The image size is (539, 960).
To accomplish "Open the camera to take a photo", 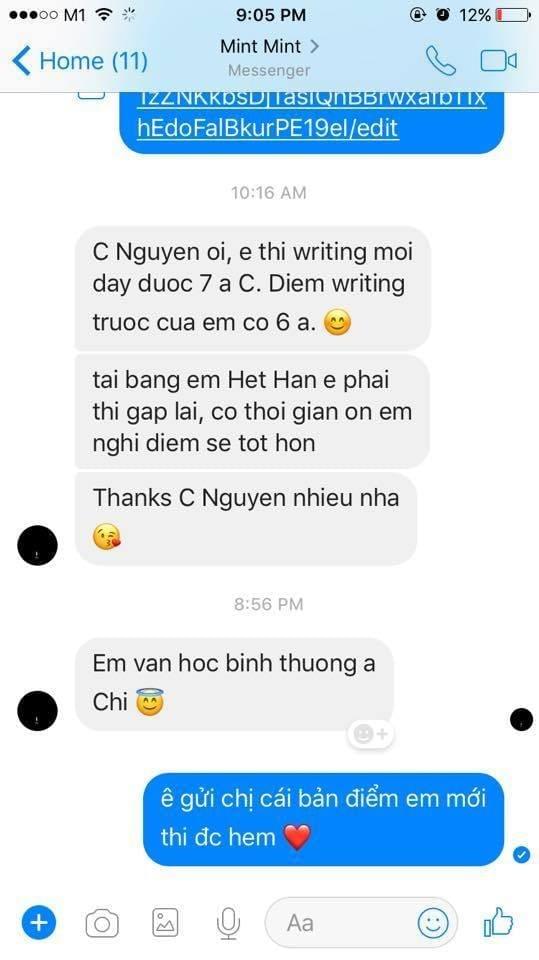I will pos(102,923).
